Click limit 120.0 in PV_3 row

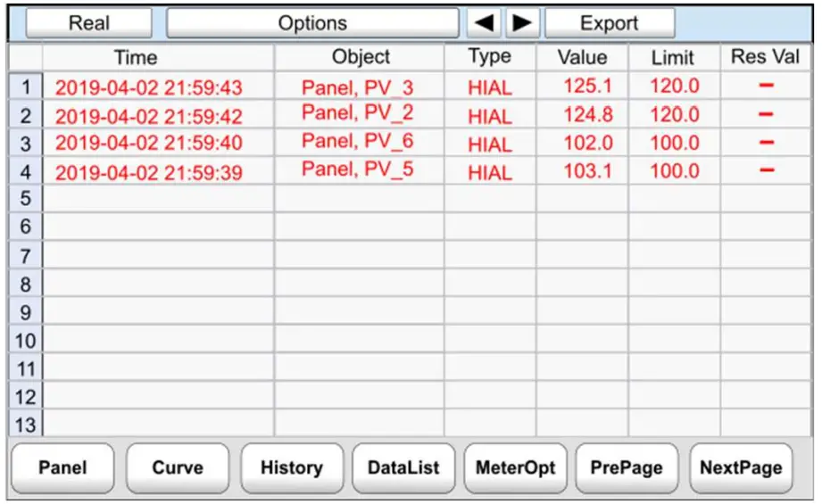(675, 86)
